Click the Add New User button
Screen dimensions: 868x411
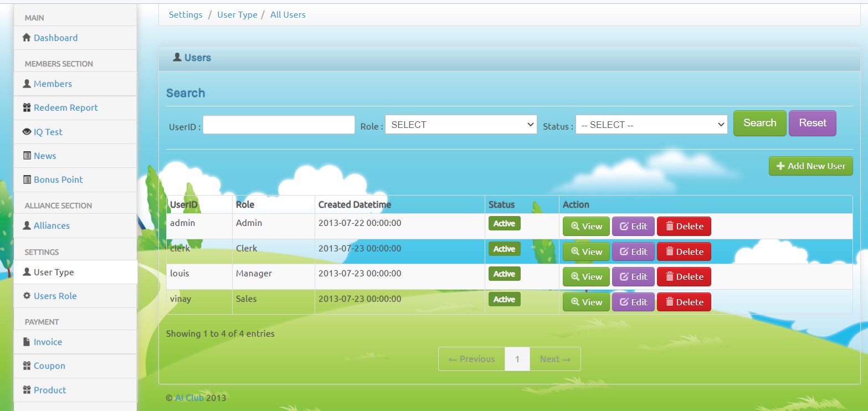(811, 166)
